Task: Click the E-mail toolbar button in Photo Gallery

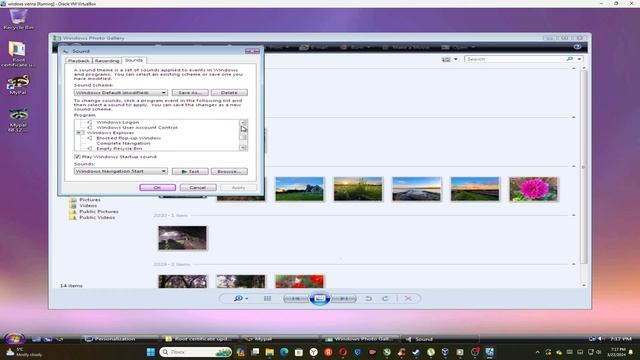Action: [313, 47]
